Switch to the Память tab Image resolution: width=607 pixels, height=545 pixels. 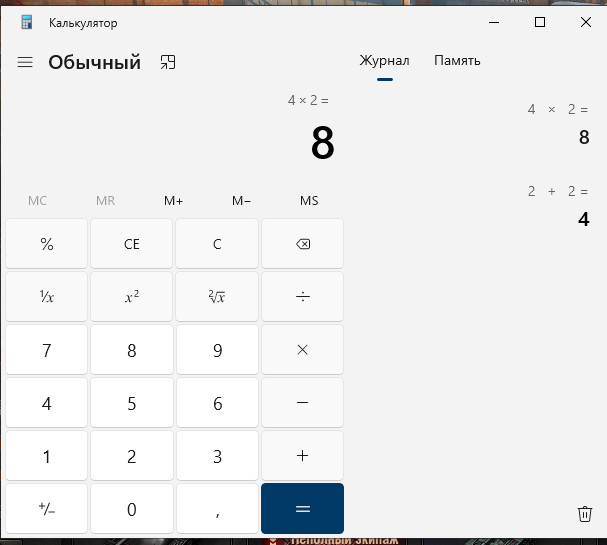[457, 61]
